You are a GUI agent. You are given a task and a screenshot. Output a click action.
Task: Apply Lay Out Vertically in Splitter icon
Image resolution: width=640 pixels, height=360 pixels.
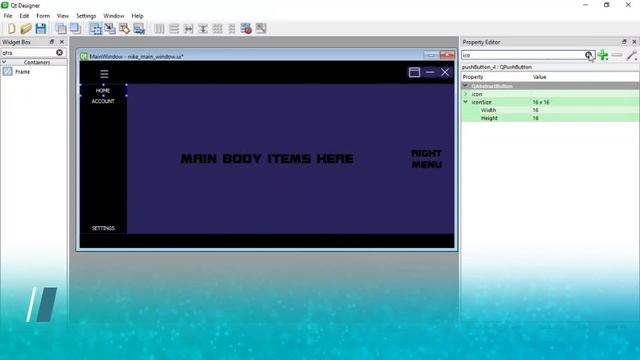pos(203,29)
